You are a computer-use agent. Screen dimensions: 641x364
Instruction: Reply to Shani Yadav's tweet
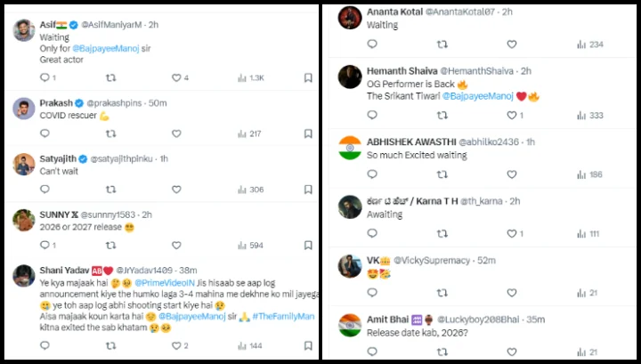44,346
